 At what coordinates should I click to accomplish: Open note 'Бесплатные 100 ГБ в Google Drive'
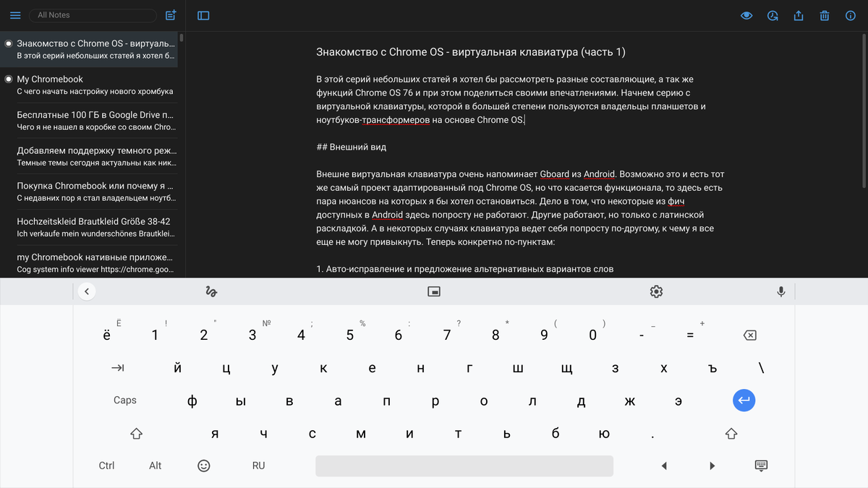[x=89, y=121]
